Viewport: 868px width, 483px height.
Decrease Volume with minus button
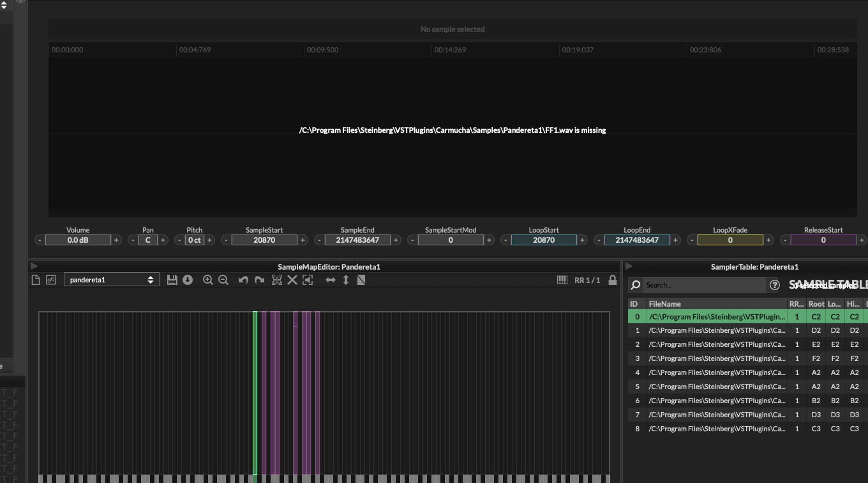coord(40,240)
